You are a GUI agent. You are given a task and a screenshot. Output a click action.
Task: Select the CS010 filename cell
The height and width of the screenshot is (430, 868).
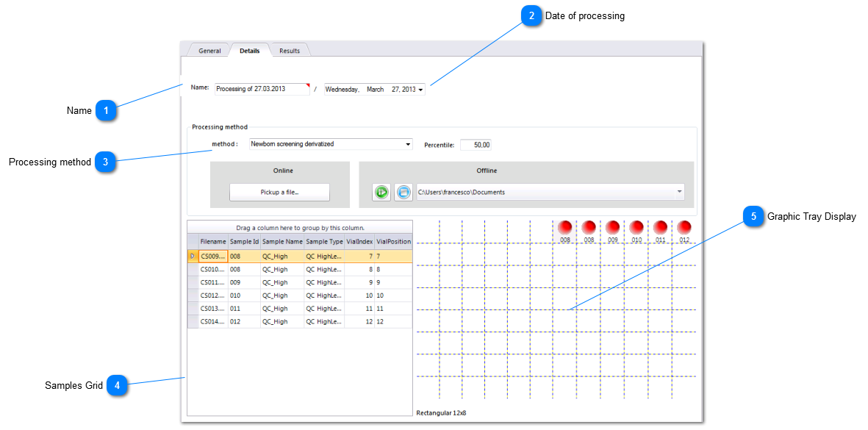click(x=214, y=270)
